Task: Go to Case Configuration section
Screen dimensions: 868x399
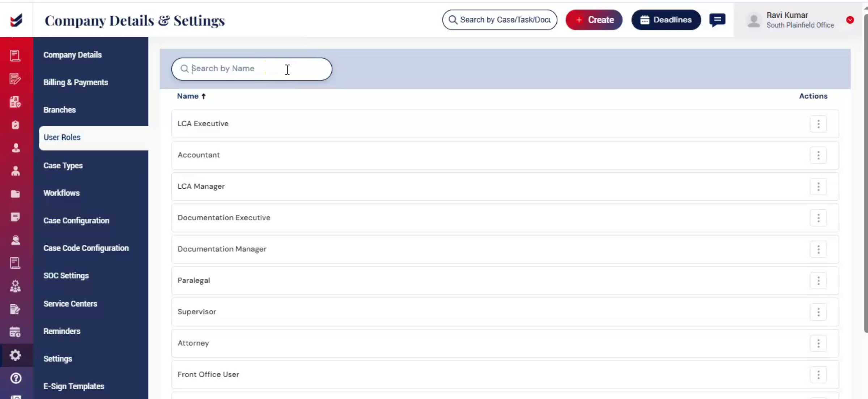Action: 76,220
